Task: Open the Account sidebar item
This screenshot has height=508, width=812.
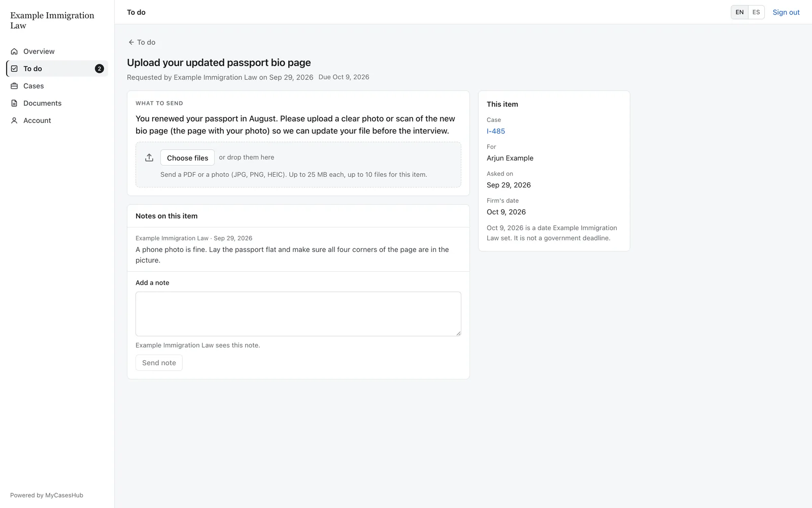Action: coord(57,120)
